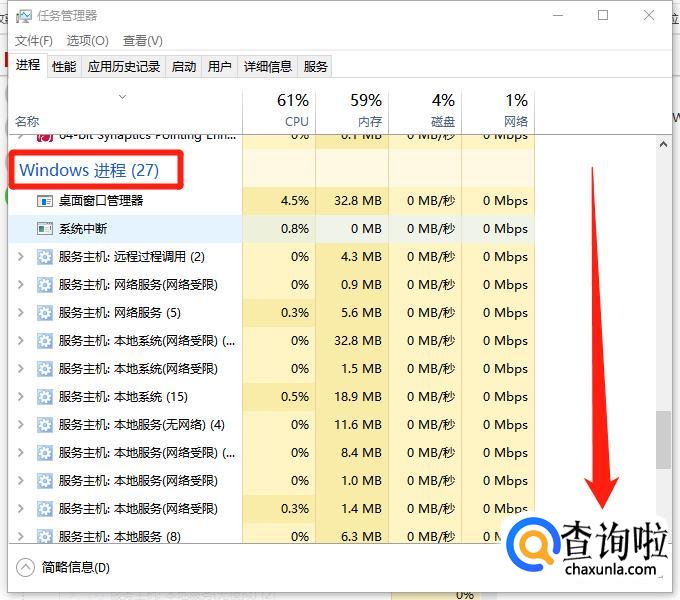The width and height of the screenshot is (680, 600).
Task: Select the 桌面窗口管理器 process row
Action: (x=271, y=201)
